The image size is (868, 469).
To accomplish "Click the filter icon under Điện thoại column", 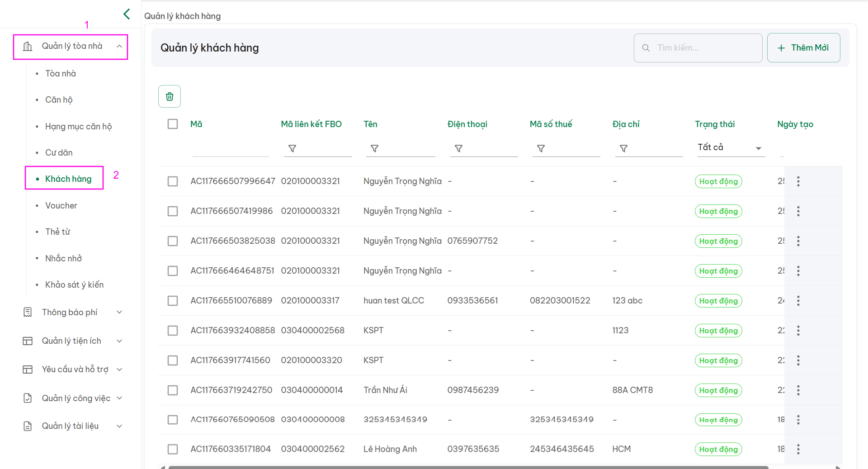I will [458, 148].
